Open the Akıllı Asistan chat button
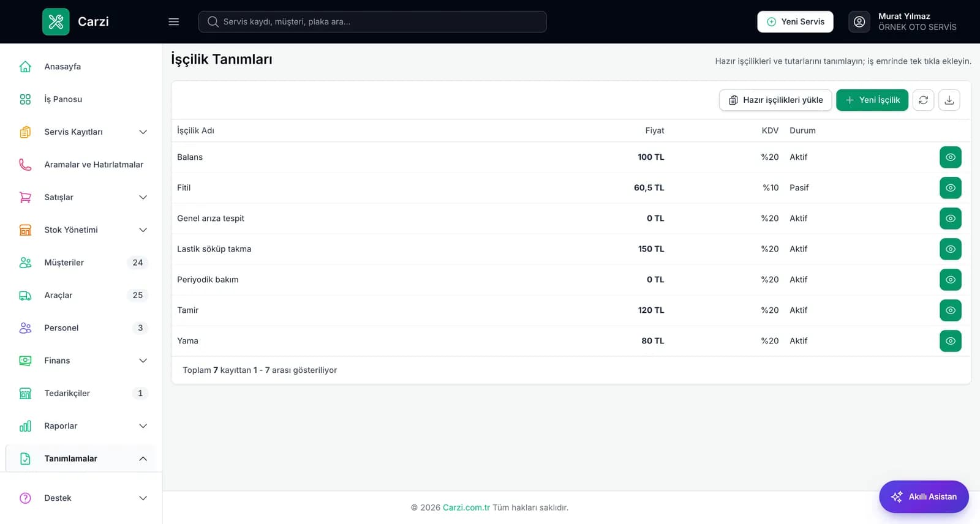The width and height of the screenshot is (980, 524). click(x=924, y=496)
